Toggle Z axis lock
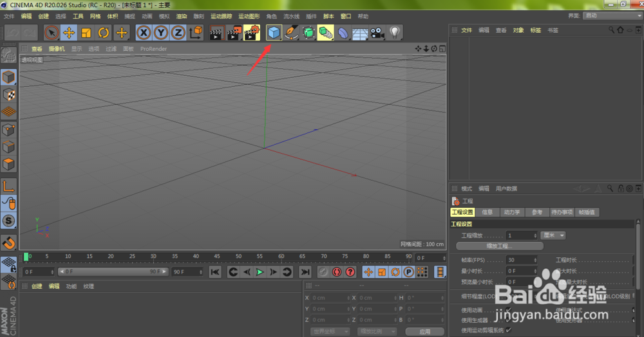The width and height of the screenshot is (644, 337). 178,32
